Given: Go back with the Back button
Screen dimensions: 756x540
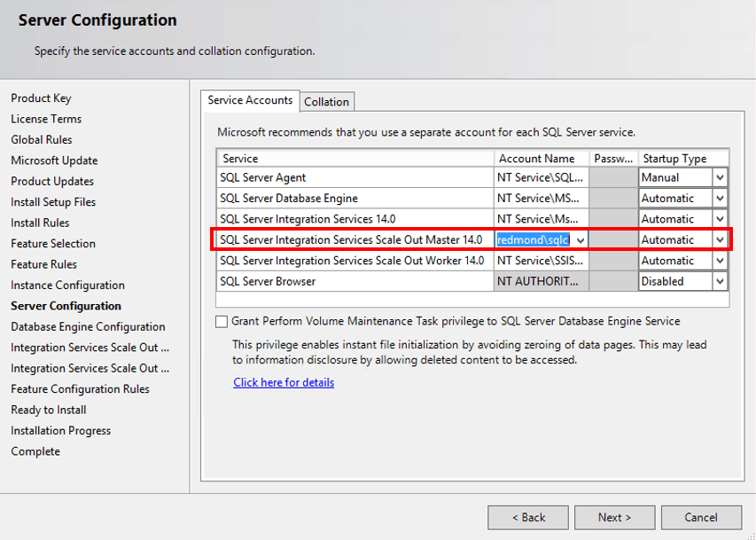Looking at the screenshot, I should click(x=528, y=517).
